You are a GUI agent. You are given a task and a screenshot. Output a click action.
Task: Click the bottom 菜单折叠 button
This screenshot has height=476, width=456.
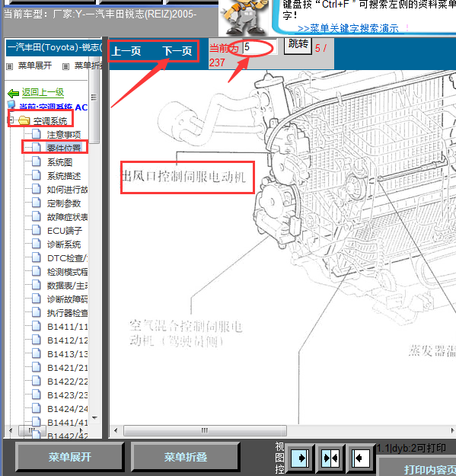[186, 457]
